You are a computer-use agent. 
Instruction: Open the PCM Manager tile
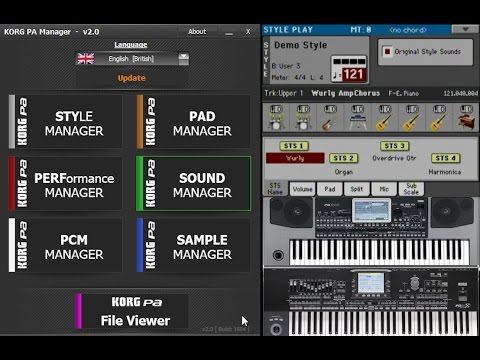pos(66,245)
